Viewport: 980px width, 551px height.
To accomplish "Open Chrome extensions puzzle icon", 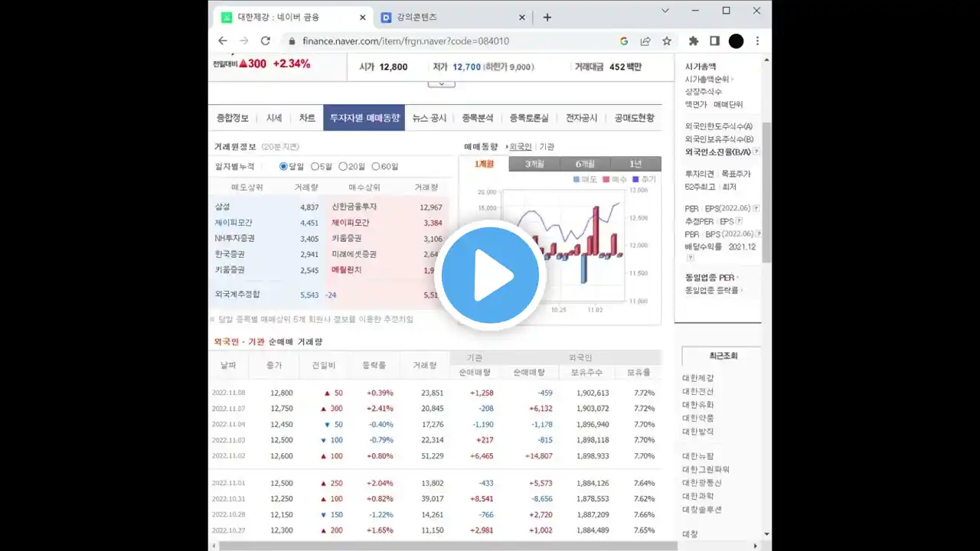I will (x=694, y=41).
